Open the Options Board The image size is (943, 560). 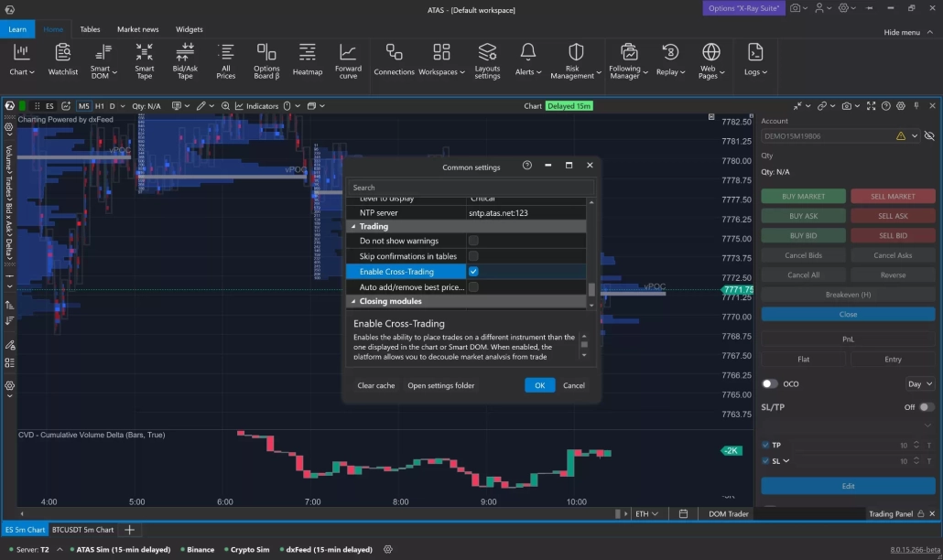coord(266,60)
